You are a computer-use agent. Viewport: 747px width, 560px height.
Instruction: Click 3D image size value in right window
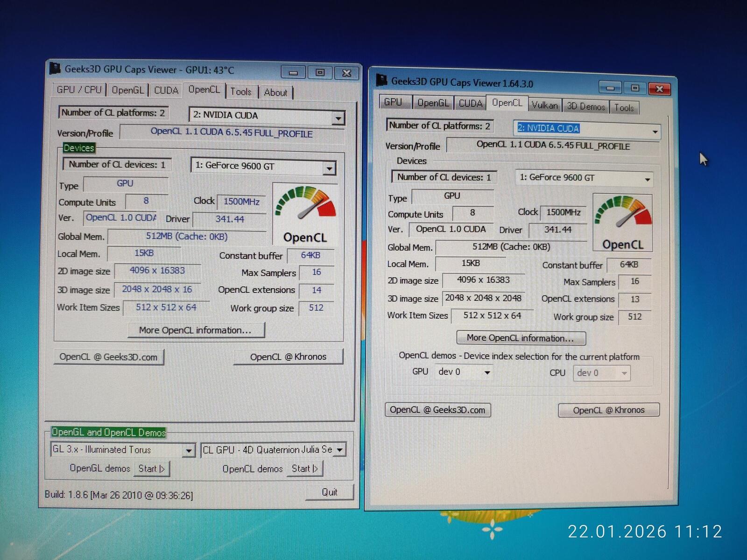[x=483, y=298]
